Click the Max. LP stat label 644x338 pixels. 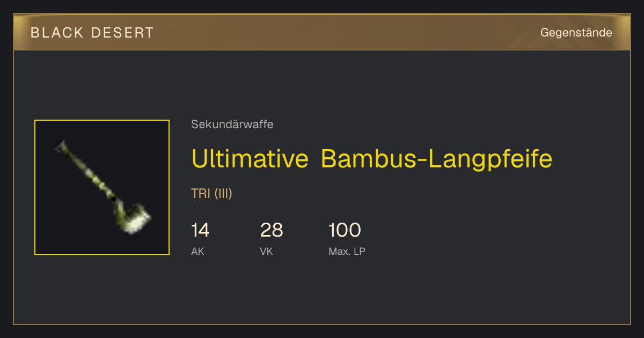pyautogui.click(x=347, y=251)
